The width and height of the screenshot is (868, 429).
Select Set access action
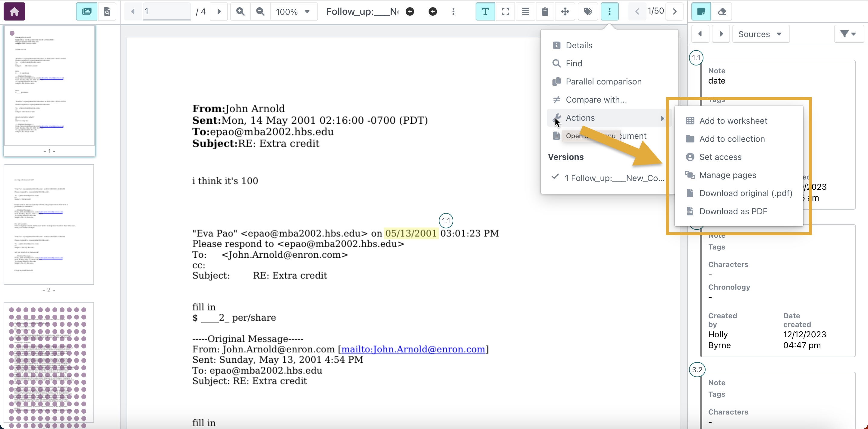(739, 157)
